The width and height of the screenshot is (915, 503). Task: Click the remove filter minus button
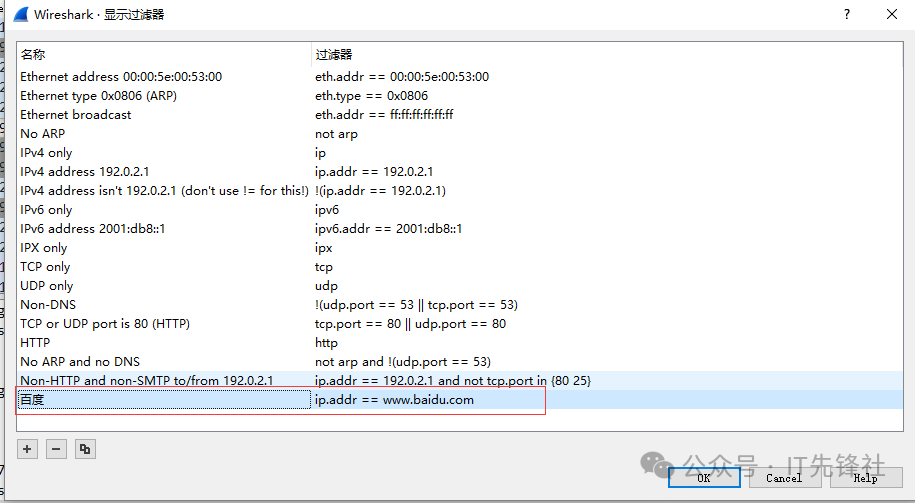(56, 449)
